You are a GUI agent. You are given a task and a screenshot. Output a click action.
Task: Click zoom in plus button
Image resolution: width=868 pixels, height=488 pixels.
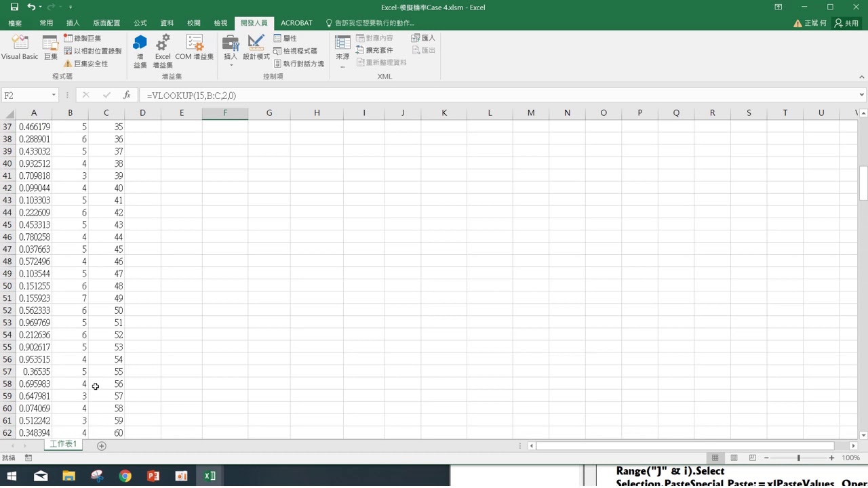coord(831,458)
